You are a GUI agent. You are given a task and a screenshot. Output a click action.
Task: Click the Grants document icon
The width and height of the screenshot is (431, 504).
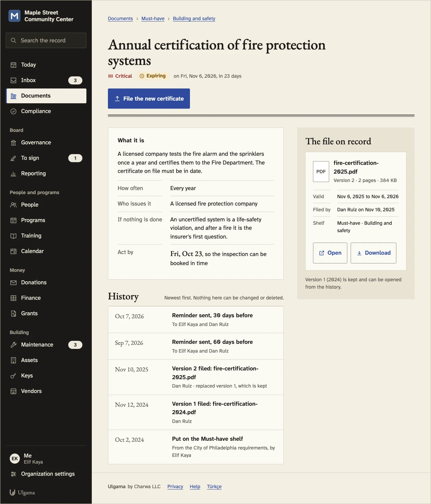(13, 314)
